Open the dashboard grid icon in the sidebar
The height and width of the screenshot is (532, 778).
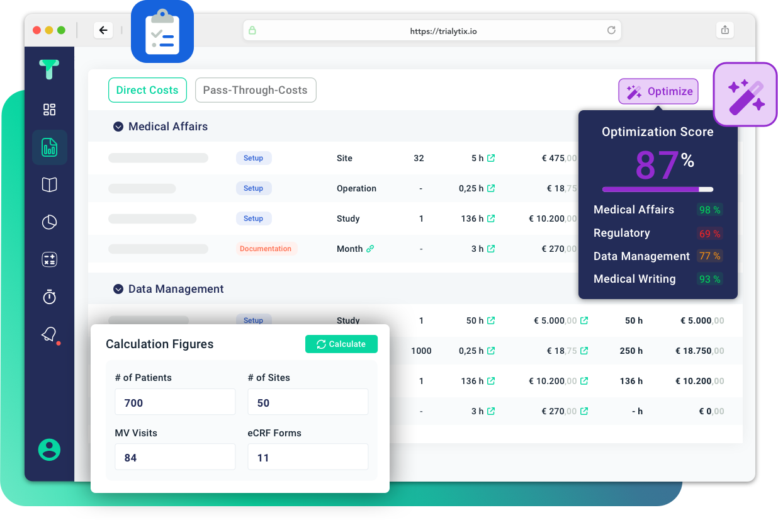(49, 109)
